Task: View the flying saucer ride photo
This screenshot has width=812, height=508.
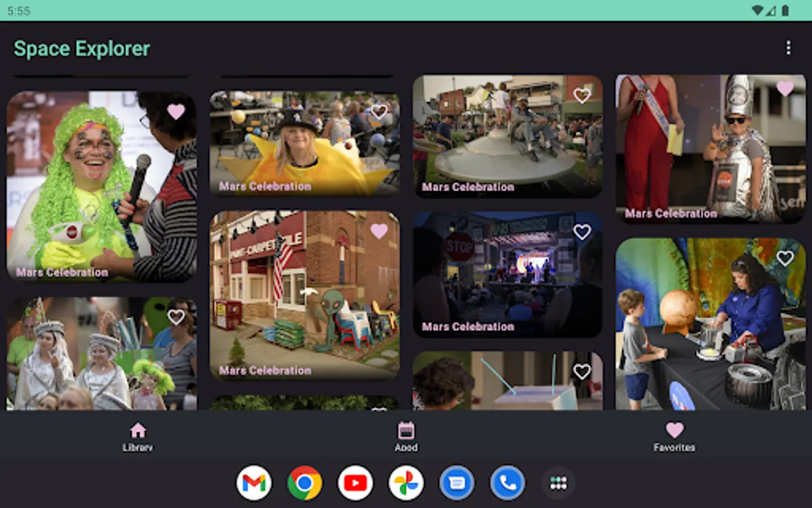Action: click(x=507, y=136)
